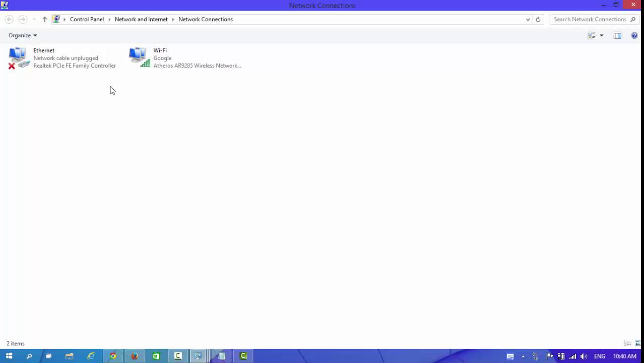
Task: Click the 10:40 AM clock
Action: 624,356
